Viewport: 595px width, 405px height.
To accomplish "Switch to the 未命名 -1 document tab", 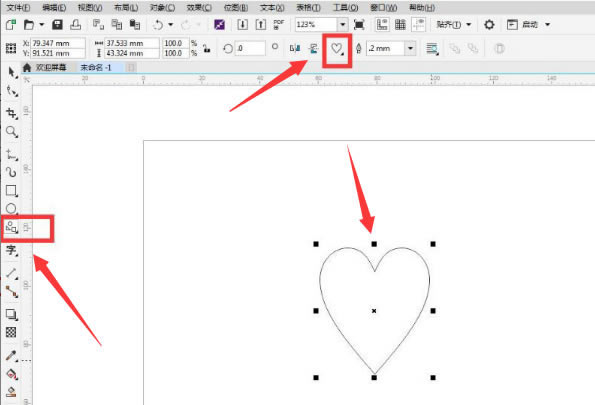I will (x=96, y=68).
